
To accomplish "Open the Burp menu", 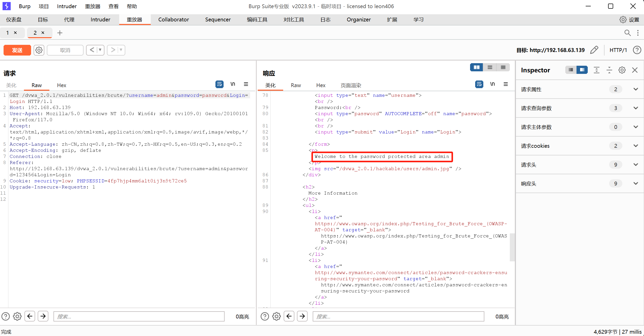I will (24, 6).
